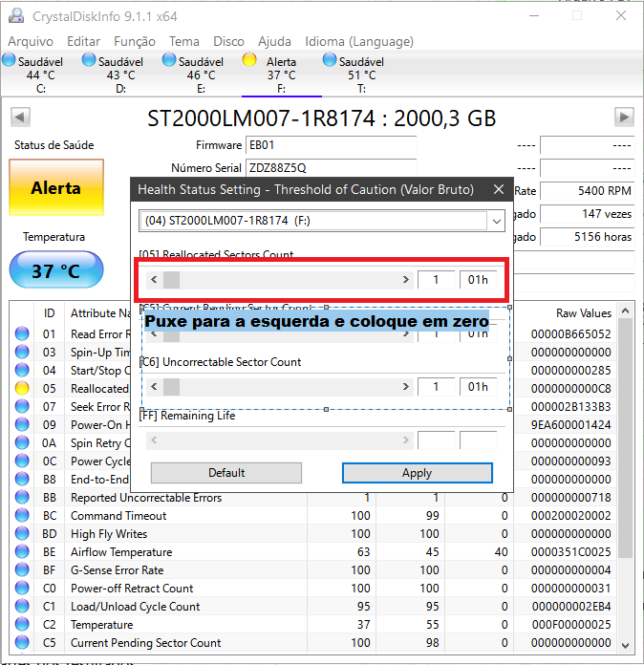Click right arrow of Uncorrectable Sector slider
The image size is (644, 665).
tap(406, 386)
